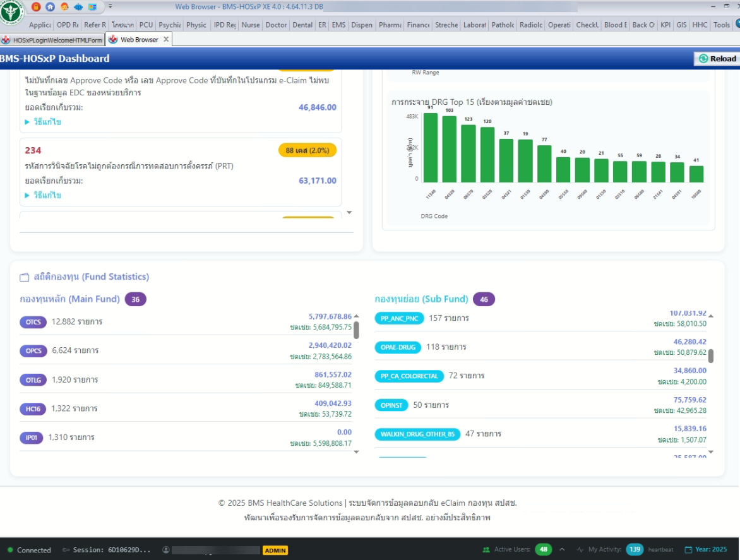Click the Main Fund list scrollbar thumb
The height and width of the screenshot is (560, 740).
point(356,330)
